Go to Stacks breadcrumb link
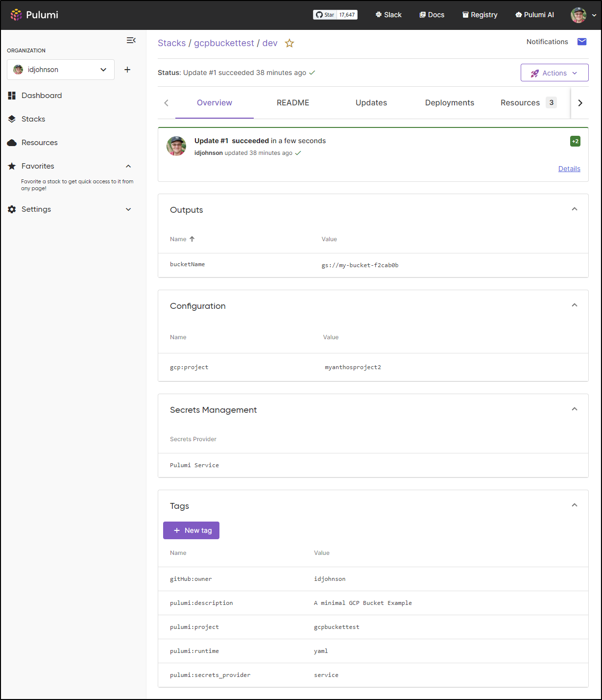The width and height of the screenshot is (602, 700). (171, 43)
